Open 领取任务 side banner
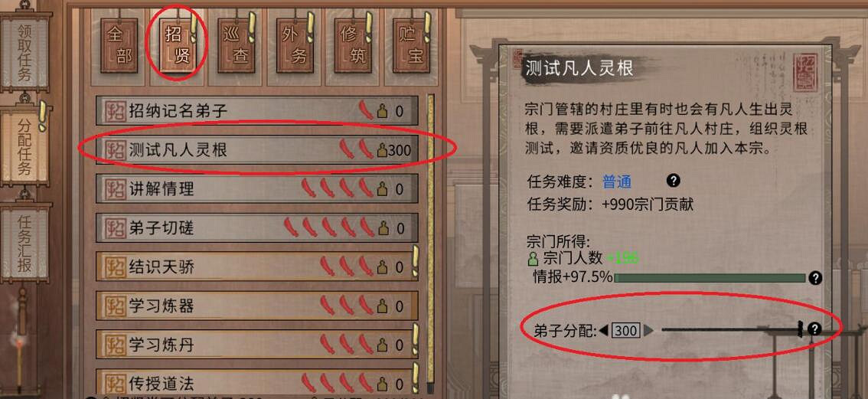Image resolution: width=868 pixels, height=399 pixels. 25,52
